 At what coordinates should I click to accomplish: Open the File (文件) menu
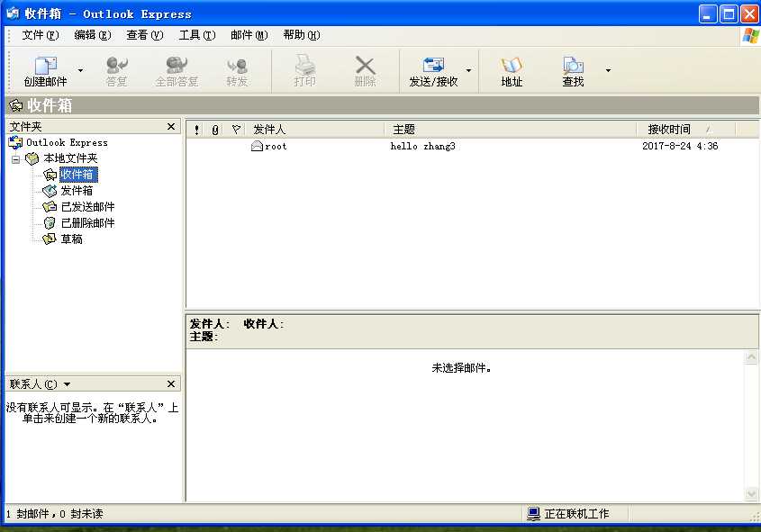point(41,35)
